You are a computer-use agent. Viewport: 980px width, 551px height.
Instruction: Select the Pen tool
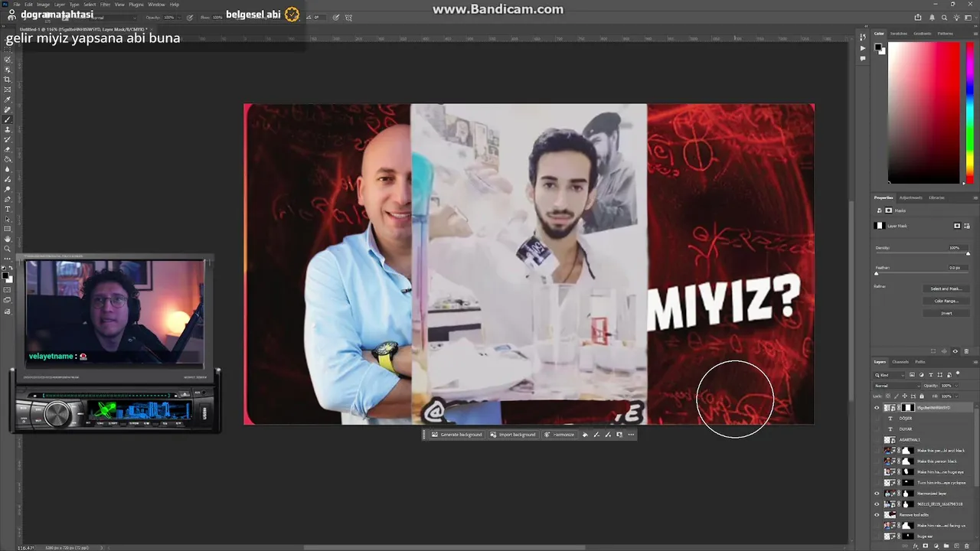pos(8,199)
